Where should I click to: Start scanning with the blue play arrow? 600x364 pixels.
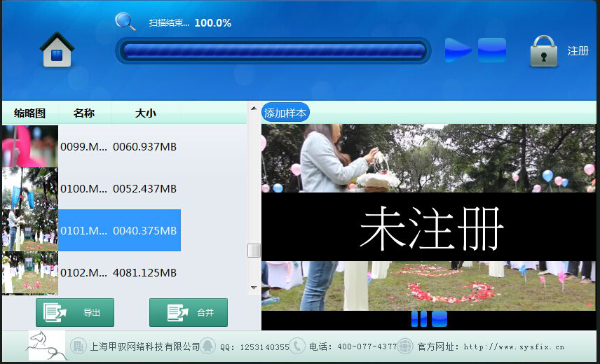coord(458,50)
